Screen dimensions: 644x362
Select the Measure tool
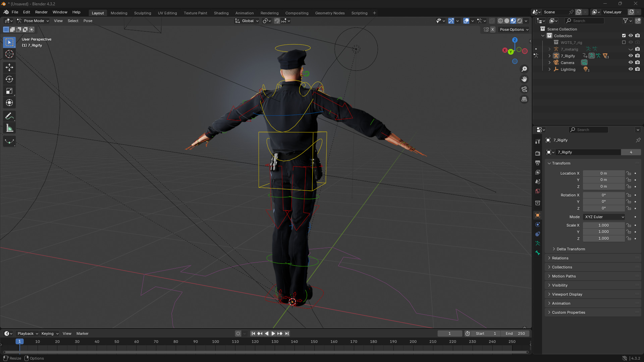tap(9, 128)
